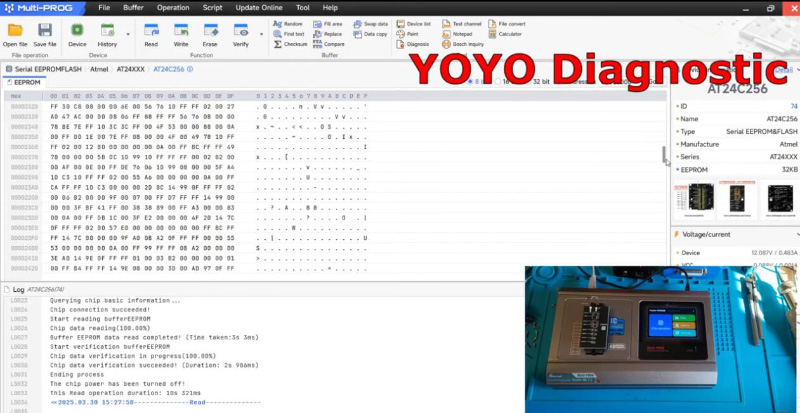Viewport: 800px width, 413px height.
Task: Click the Atmel breadcrumb
Action: click(99, 69)
